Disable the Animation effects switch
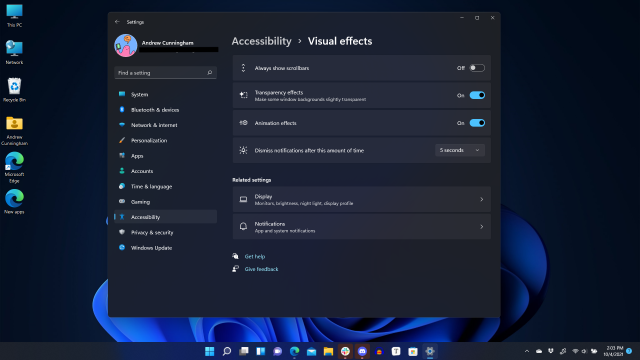The width and height of the screenshot is (640, 360). [x=477, y=123]
